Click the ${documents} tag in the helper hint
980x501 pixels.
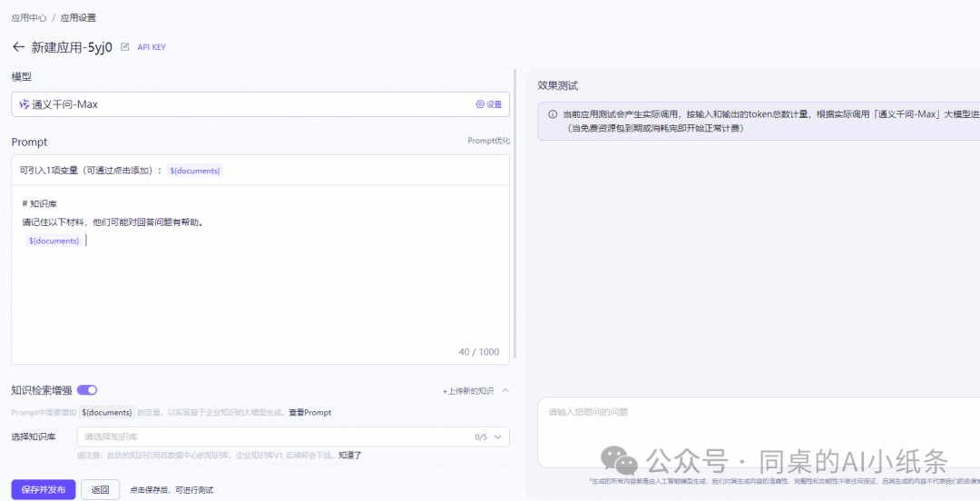[107, 412]
